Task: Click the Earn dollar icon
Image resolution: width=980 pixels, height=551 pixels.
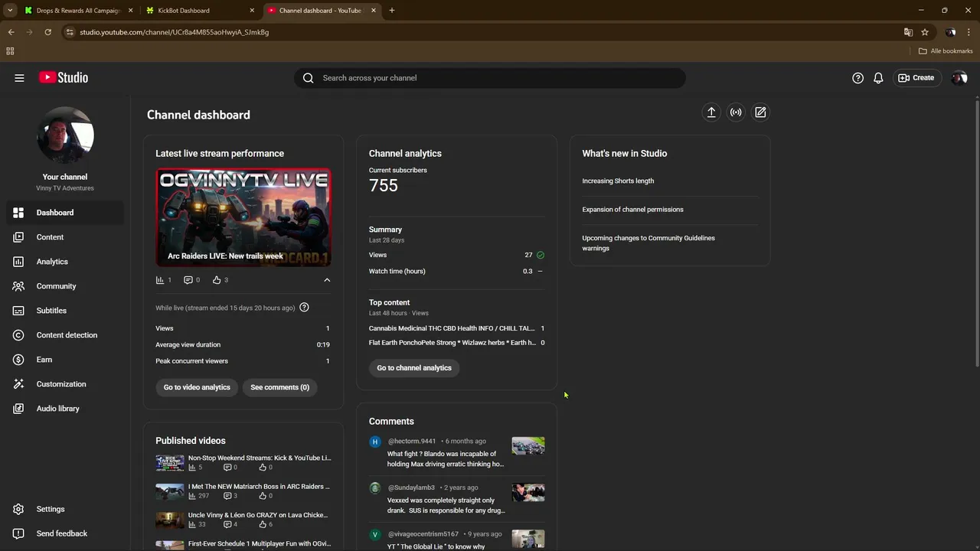Action: 18,359
